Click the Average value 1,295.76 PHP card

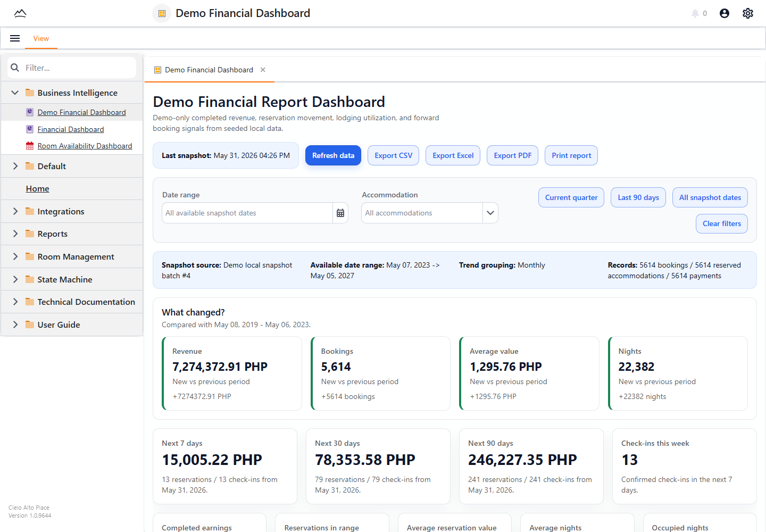tap(529, 373)
